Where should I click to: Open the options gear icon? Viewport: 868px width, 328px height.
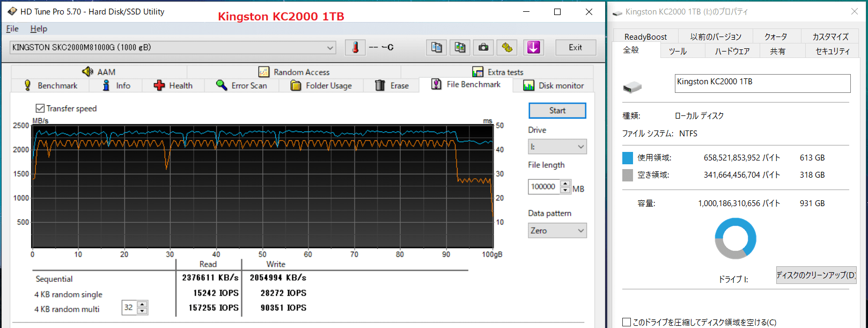(x=507, y=47)
